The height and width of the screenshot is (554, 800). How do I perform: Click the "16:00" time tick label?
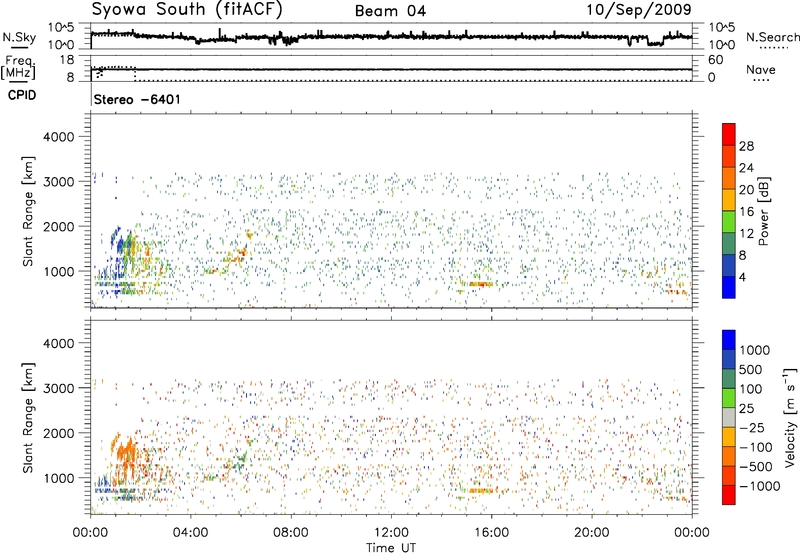click(491, 533)
